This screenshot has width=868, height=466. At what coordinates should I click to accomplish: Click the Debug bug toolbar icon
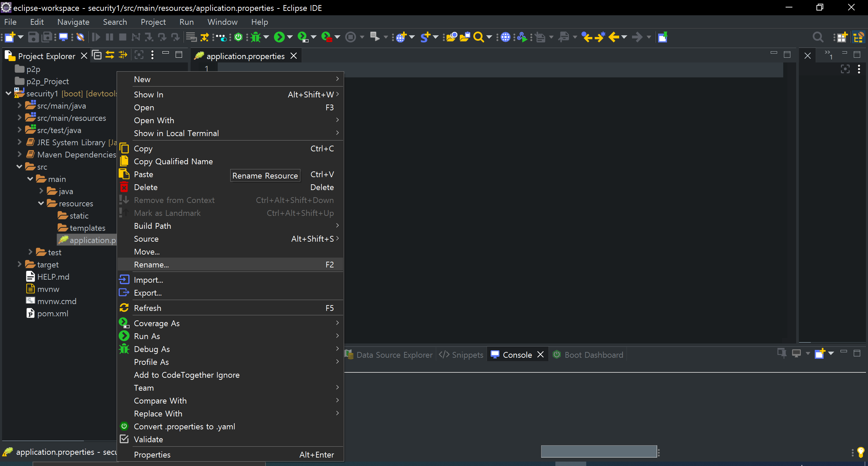pos(256,37)
